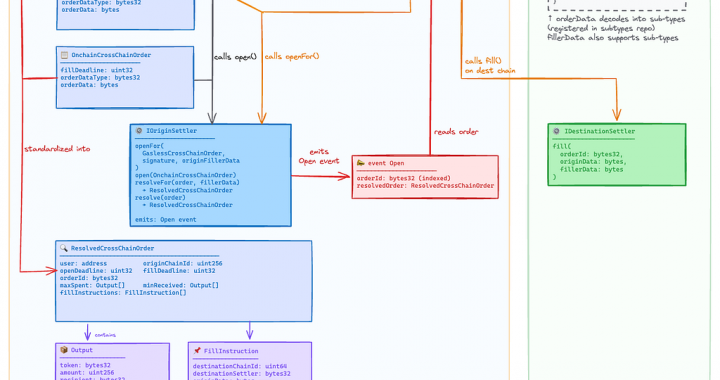This screenshot has width=720, height=380.
Task: Click 'orderId: bytes32' in ResolvedCrossChainOrder box
Action: [89, 279]
